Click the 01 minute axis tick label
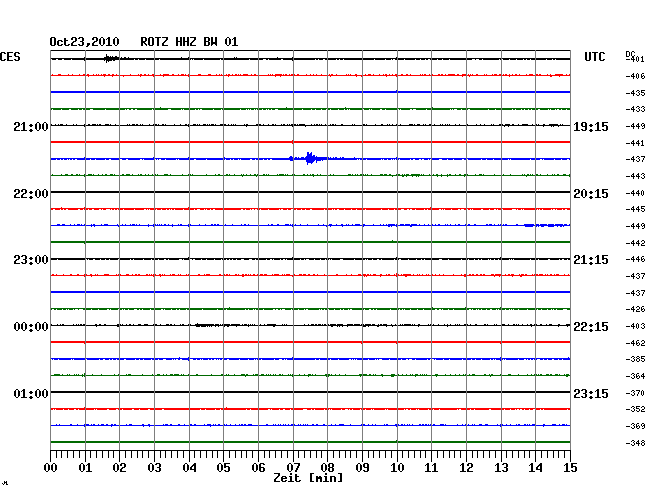650x494 pixels. 85,468
